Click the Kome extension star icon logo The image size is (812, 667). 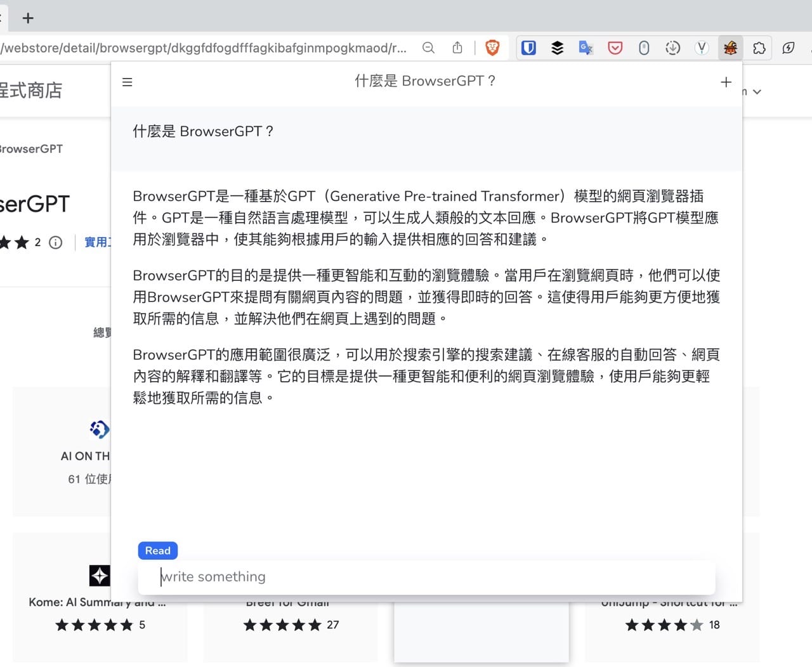point(100,575)
